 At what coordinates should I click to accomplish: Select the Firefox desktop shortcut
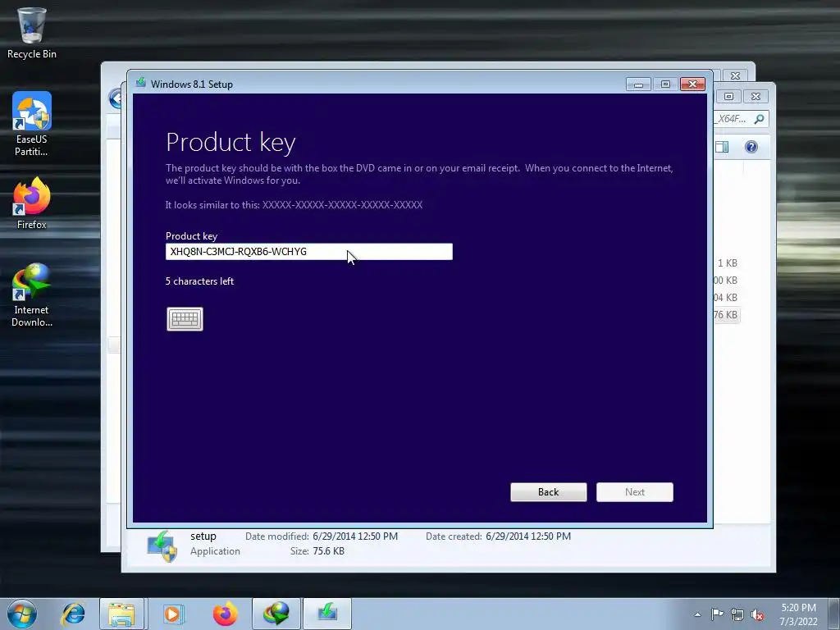32,203
